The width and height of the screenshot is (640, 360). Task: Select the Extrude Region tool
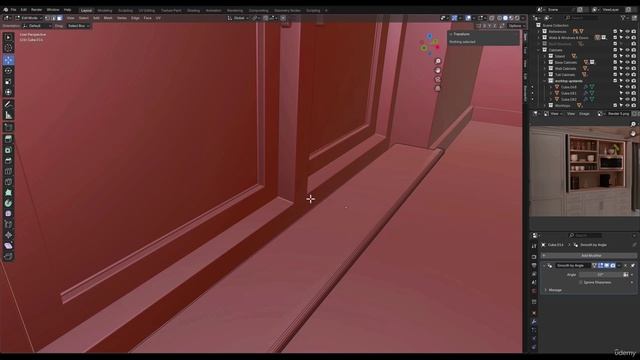pos(8,139)
